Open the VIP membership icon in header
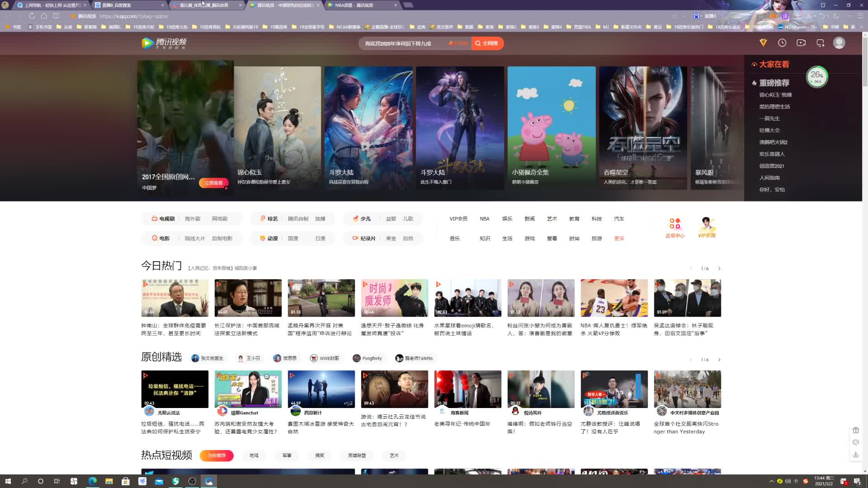The image size is (868, 488). click(x=763, y=42)
